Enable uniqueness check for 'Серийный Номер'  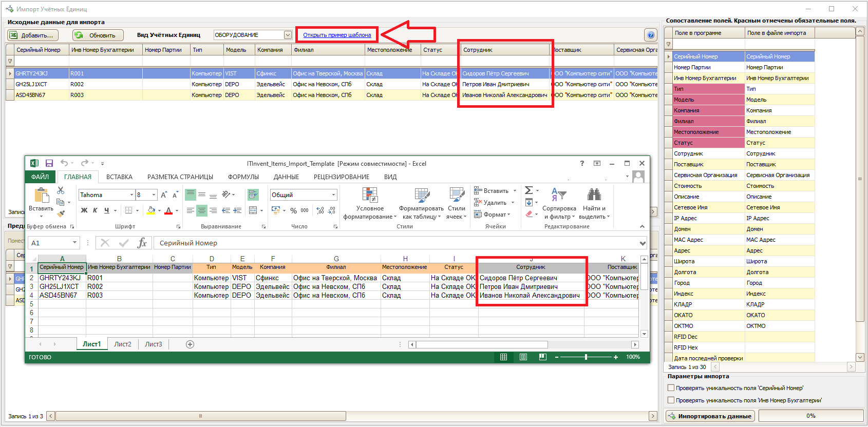[671, 388]
